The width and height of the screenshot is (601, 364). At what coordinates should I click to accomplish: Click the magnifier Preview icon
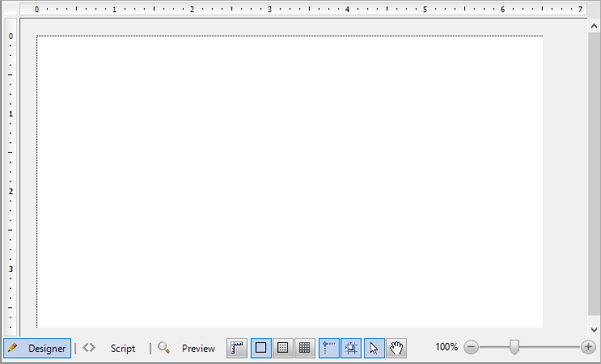point(164,348)
